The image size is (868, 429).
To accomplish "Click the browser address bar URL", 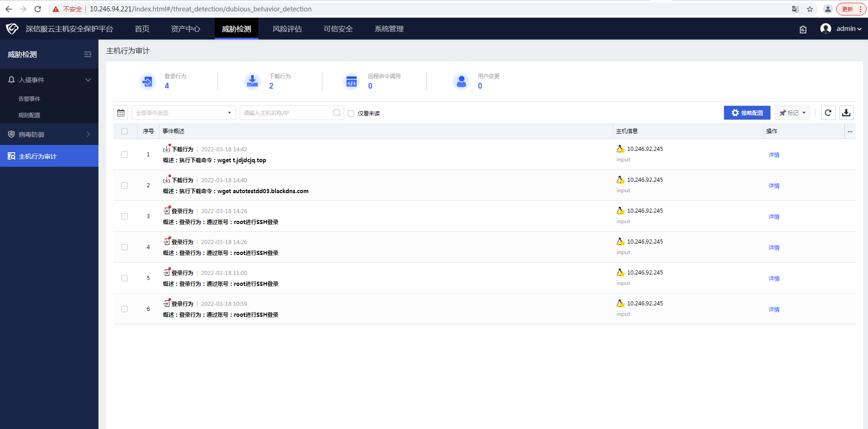I will coord(201,9).
